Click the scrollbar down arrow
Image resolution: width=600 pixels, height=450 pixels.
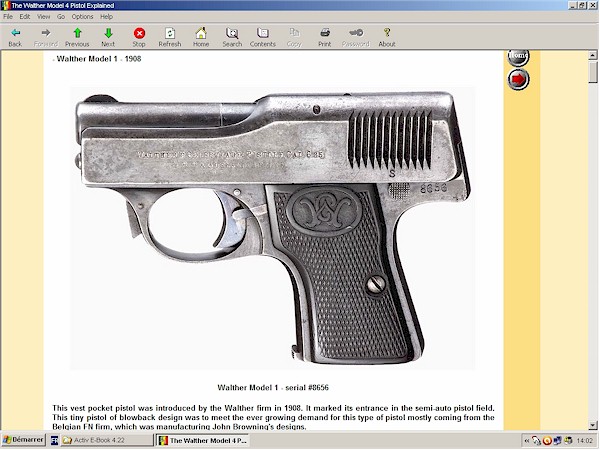click(593, 425)
